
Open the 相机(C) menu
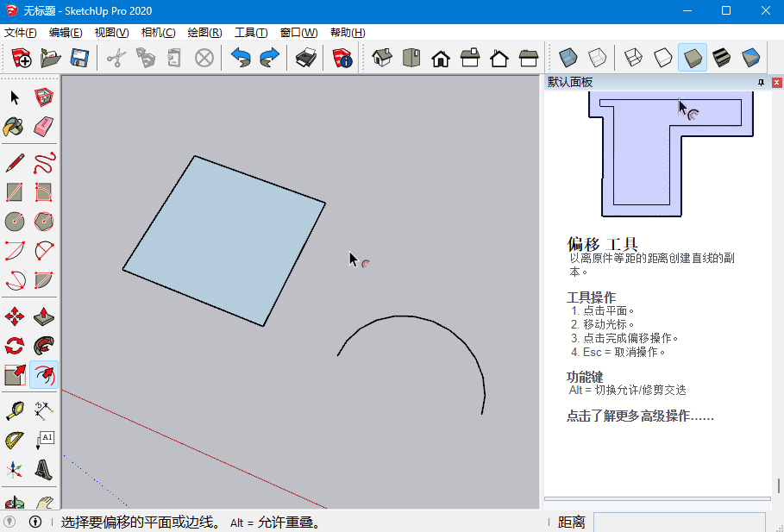coord(158,33)
